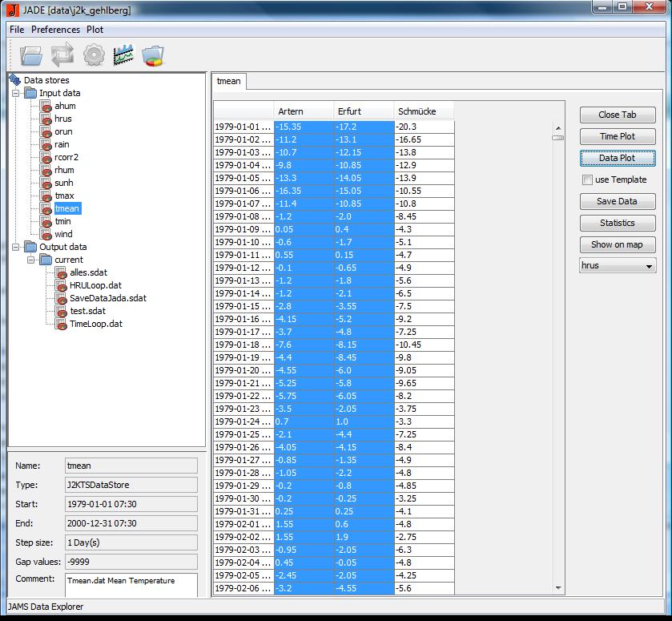Screen dimensions: 672x621
Task: Click the pie chart folder toolbar icon
Action: pyautogui.click(x=153, y=55)
